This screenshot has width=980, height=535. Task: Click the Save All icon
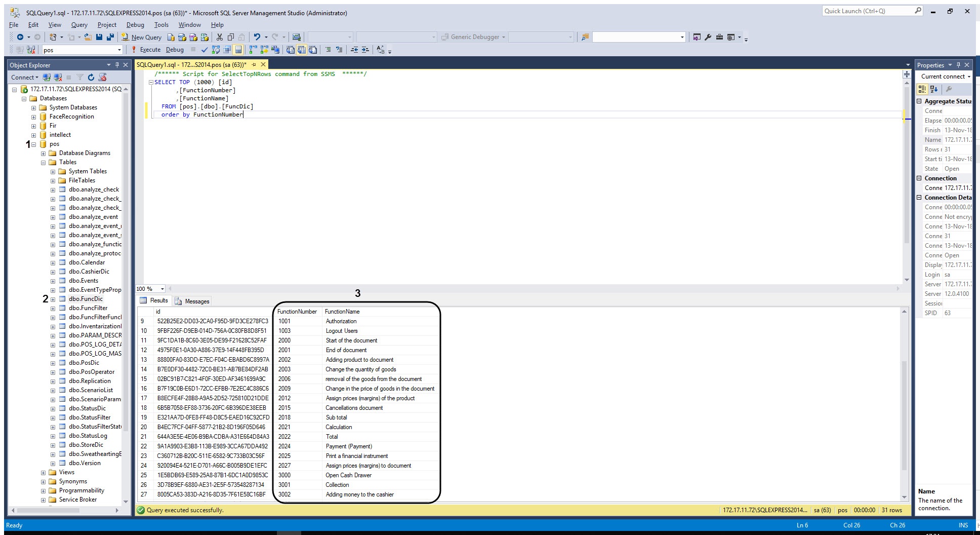pyautogui.click(x=110, y=37)
